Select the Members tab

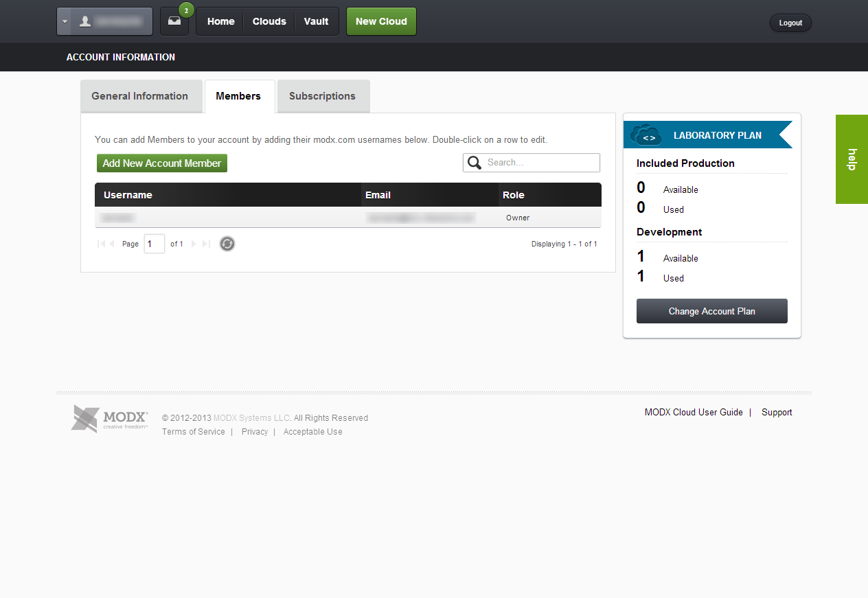coord(238,96)
